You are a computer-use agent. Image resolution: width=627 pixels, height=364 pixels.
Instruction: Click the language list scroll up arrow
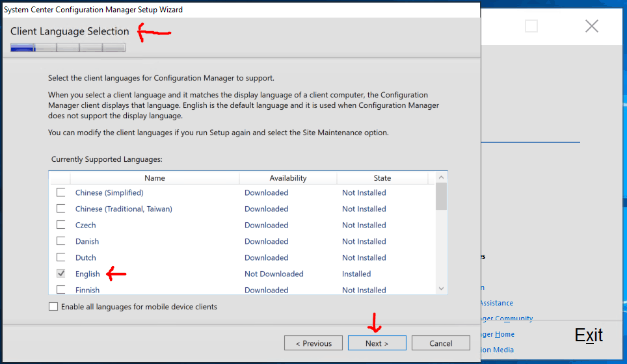coord(441,177)
